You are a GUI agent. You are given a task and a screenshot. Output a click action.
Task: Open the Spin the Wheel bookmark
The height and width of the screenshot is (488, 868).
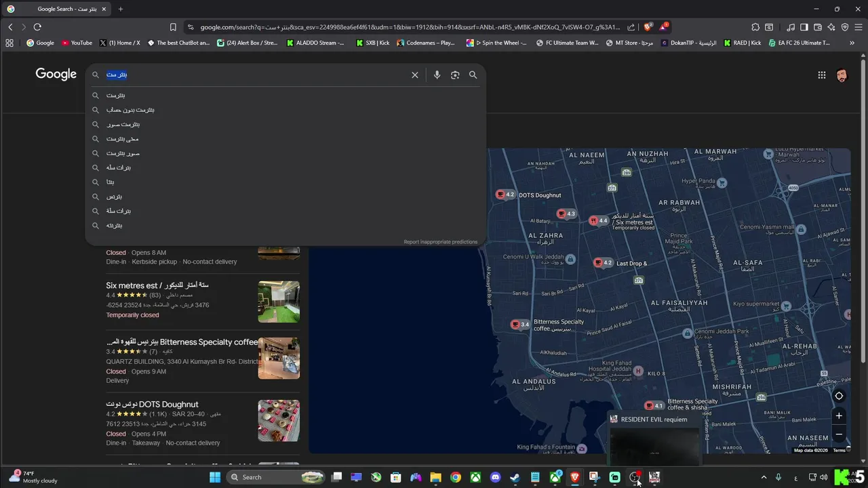tap(496, 43)
